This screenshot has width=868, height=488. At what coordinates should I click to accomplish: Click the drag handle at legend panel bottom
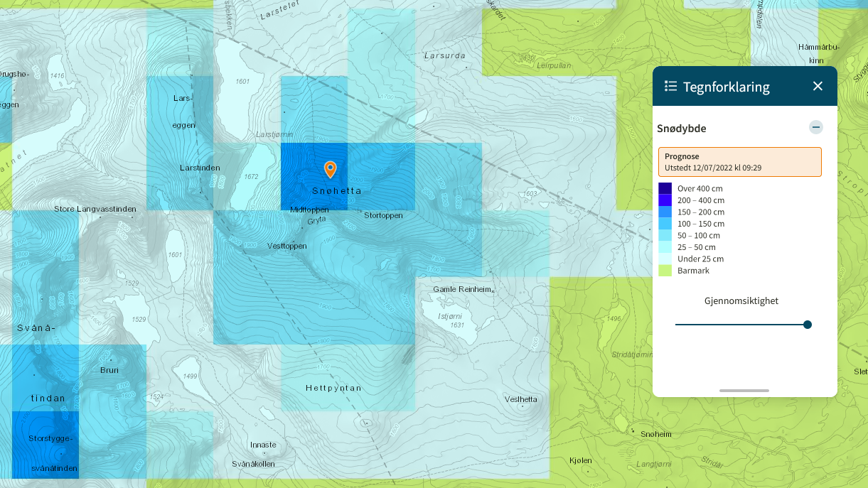tap(744, 391)
